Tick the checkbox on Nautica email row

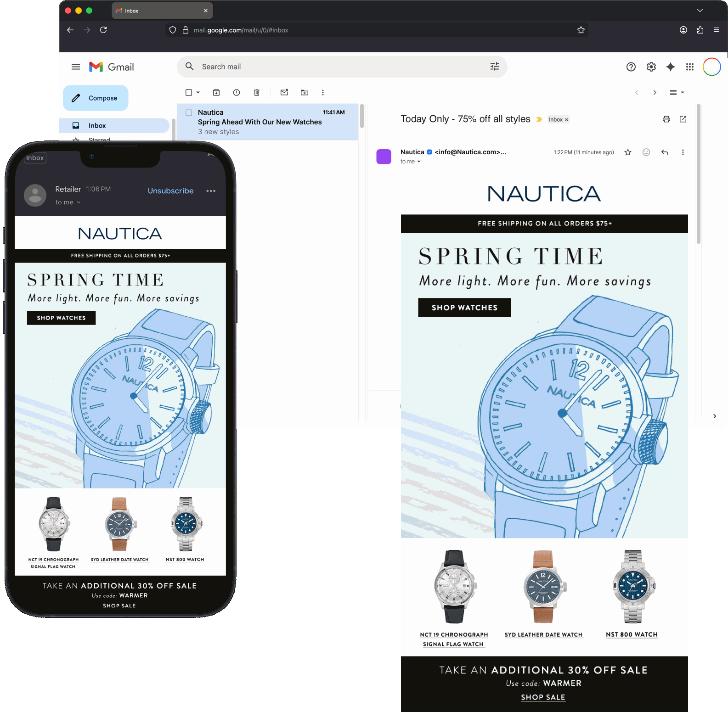pyautogui.click(x=189, y=112)
